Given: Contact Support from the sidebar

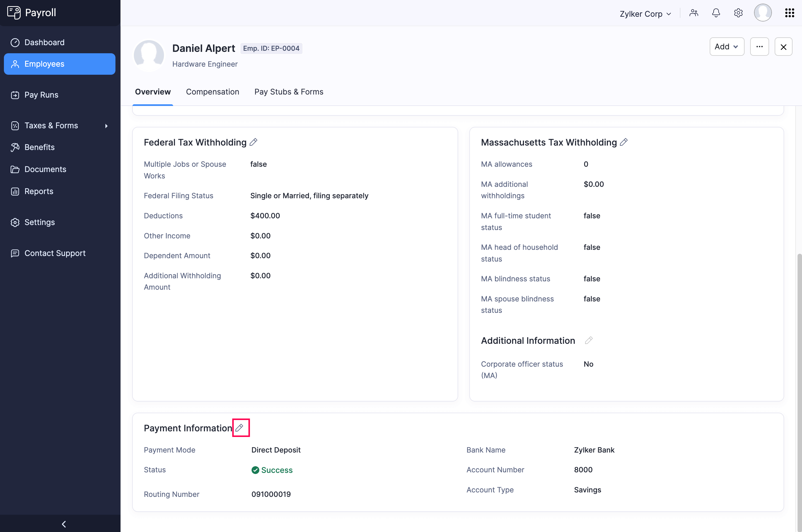Looking at the screenshot, I should coord(55,253).
